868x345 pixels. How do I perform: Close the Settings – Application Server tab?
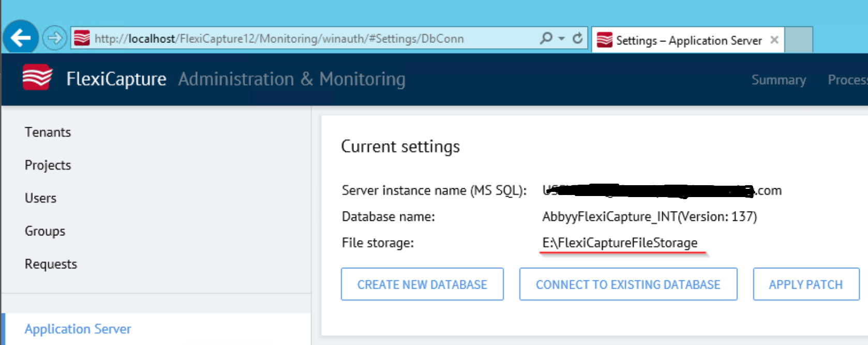(x=774, y=40)
